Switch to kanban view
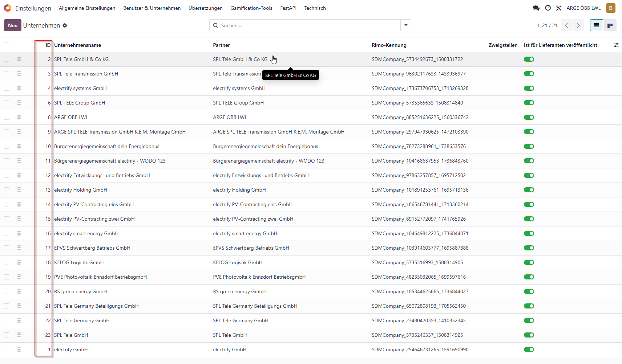Viewport: 622px width, 364px height. coord(610,25)
